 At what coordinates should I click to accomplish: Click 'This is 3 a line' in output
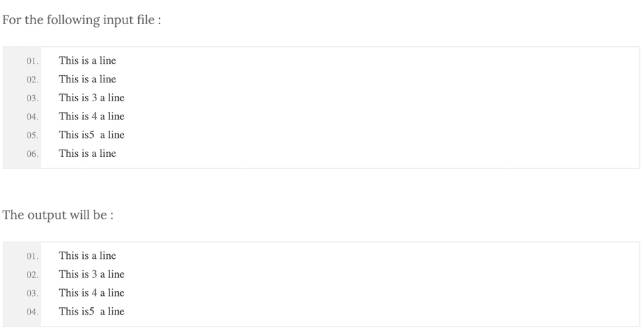(91, 274)
